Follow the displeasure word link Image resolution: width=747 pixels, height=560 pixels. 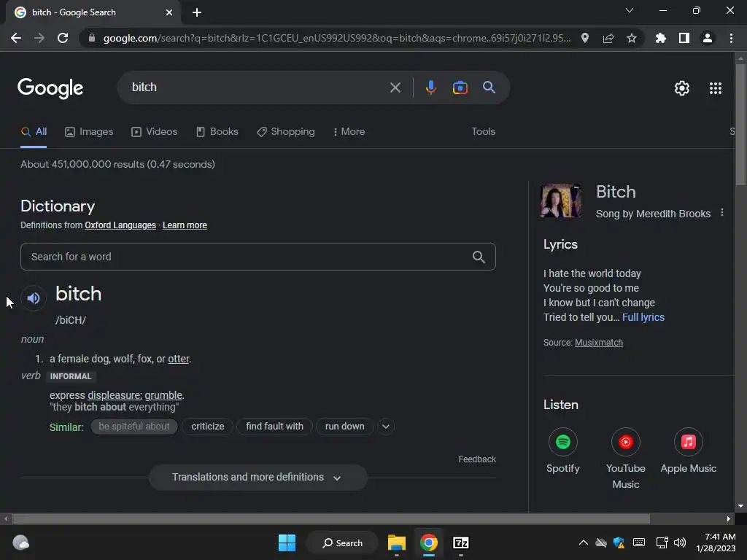[114, 395]
